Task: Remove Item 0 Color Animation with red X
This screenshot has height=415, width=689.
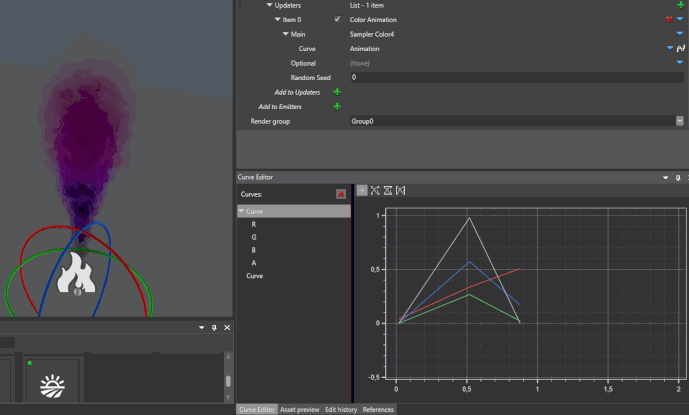Action: (x=669, y=19)
